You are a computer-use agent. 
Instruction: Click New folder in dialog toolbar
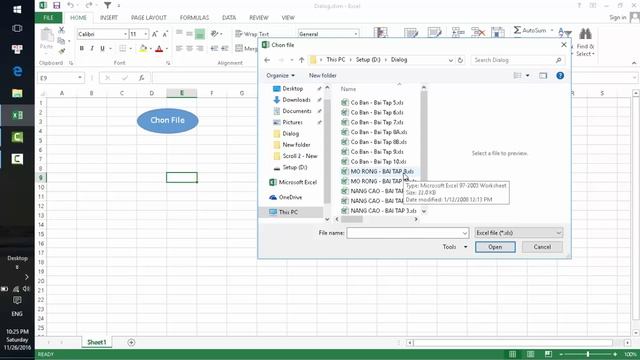[322, 76]
